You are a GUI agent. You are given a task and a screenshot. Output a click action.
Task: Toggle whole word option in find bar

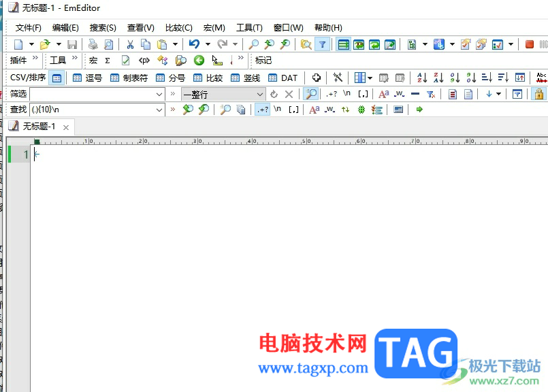click(329, 110)
